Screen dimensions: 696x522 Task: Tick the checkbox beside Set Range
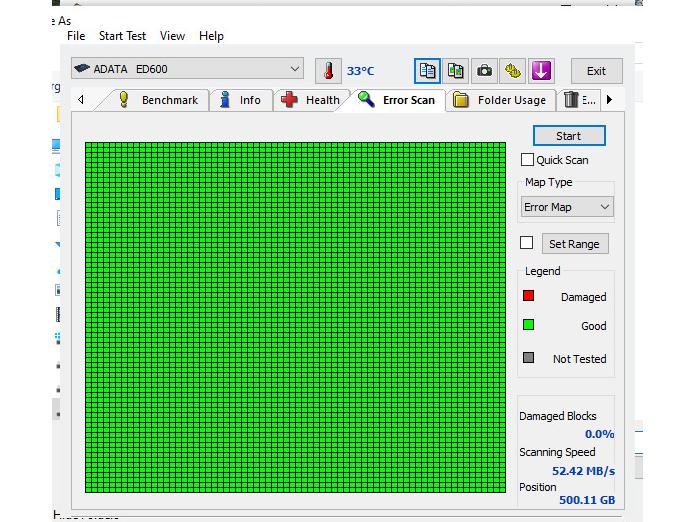527,243
